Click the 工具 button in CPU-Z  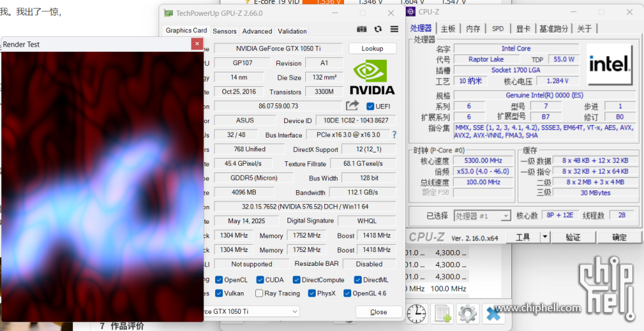click(523, 237)
